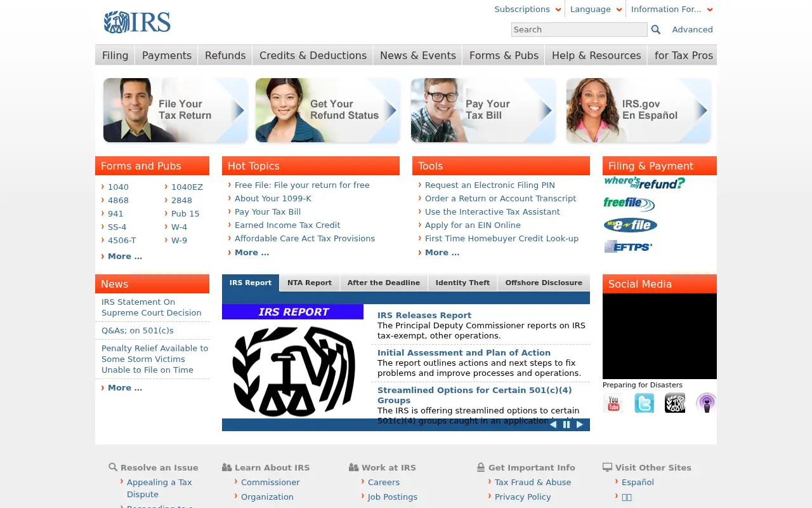Advance to next slide in IRS Report
The width and height of the screenshot is (812, 508).
(x=580, y=425)
